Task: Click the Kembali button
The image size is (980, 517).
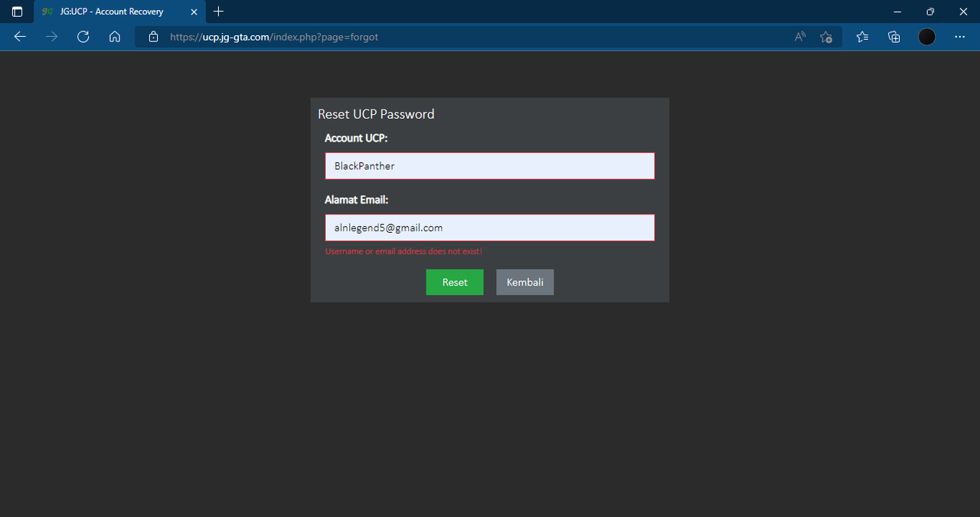Action: (x=525, y=282)
